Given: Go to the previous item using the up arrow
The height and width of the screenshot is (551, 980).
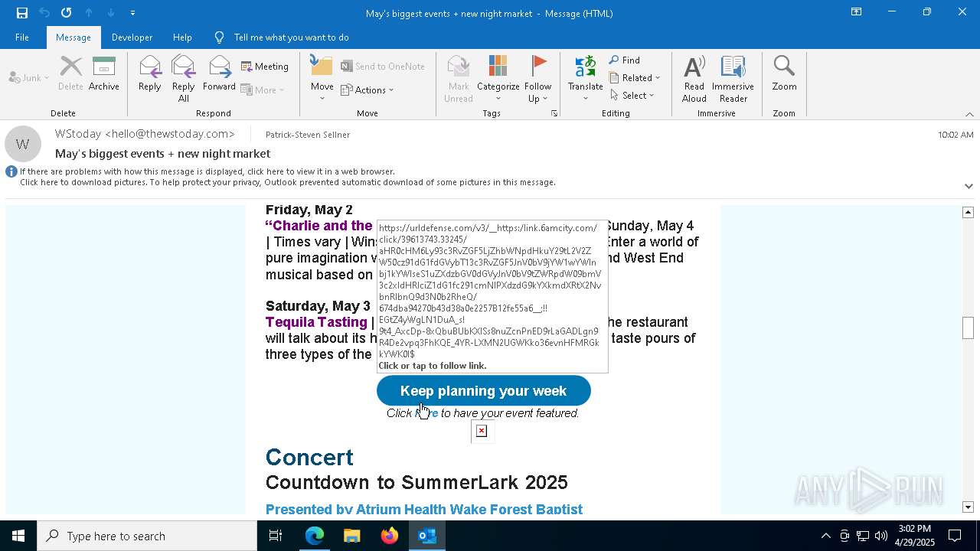Looking at the screenshot, I should click(x=89, y=13).
